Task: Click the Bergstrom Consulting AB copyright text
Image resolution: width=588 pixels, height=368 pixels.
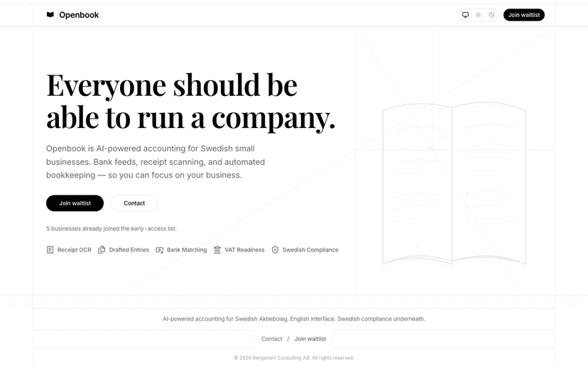Action: click(294, 358)
